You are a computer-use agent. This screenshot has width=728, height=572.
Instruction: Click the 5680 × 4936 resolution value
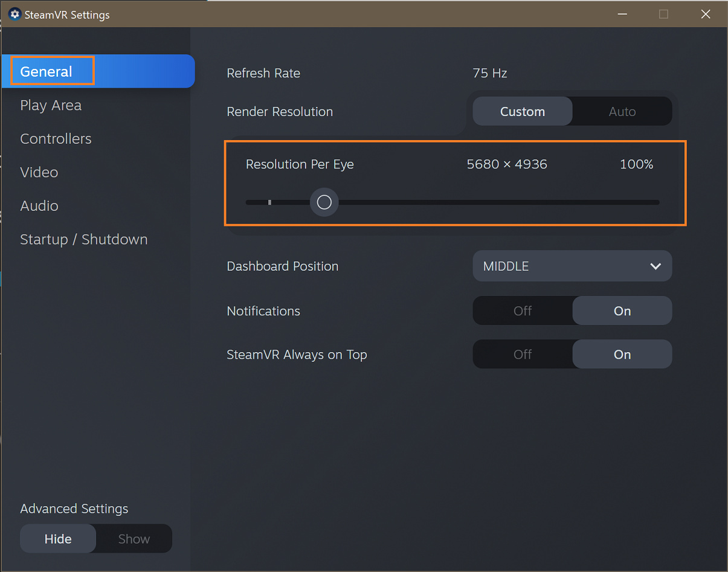pyautogui.click(x=507, y=164)
